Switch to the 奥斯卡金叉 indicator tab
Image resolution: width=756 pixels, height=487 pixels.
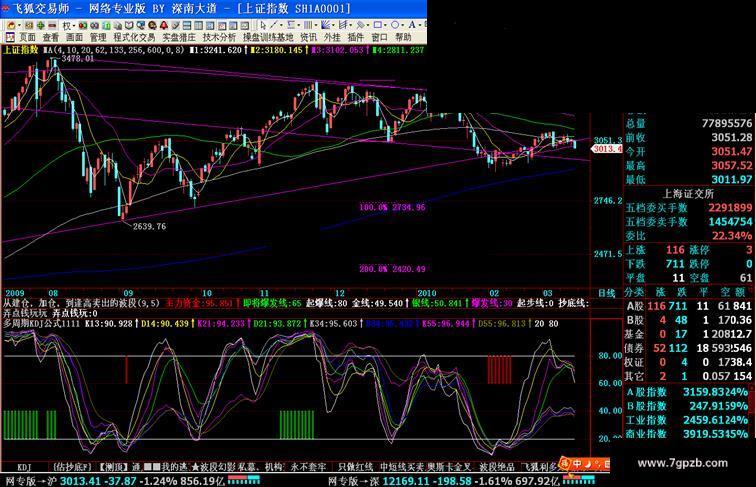pos(448,467)
